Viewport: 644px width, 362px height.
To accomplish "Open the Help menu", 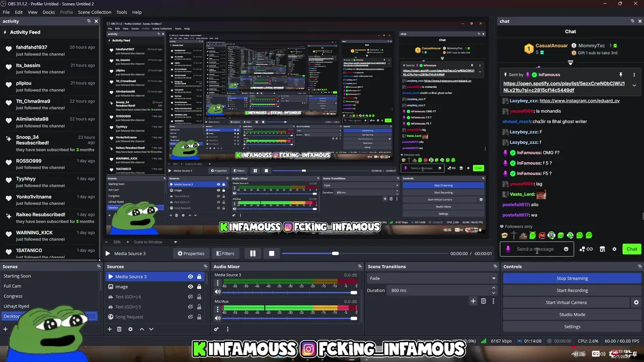I will [x=137, y=12].
